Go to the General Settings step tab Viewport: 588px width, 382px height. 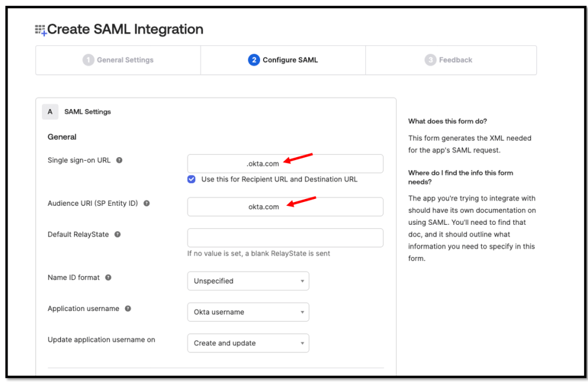(x=118, y=60)
